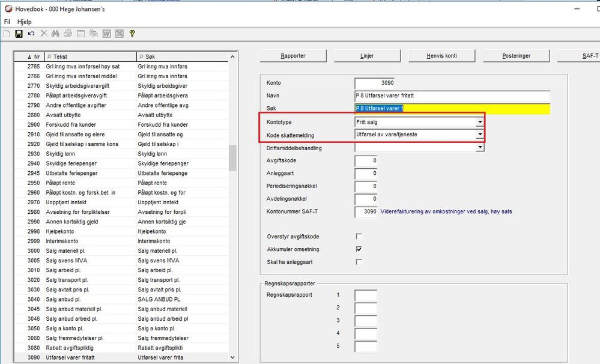Save using the floppy disk icon
Viewport: 600px width, 364px height.
(x=19, y=34)
